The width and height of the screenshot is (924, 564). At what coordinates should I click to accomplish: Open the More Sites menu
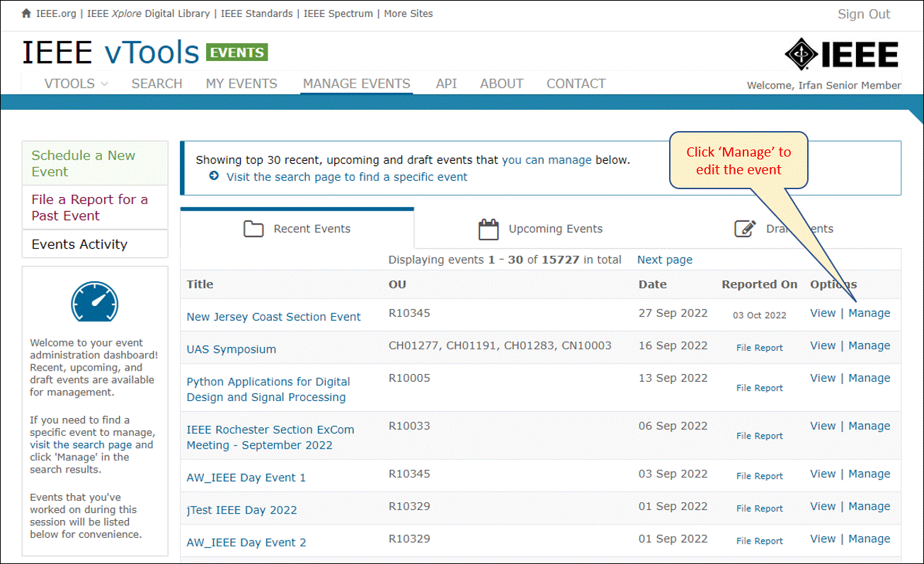(x=409, y=13)
